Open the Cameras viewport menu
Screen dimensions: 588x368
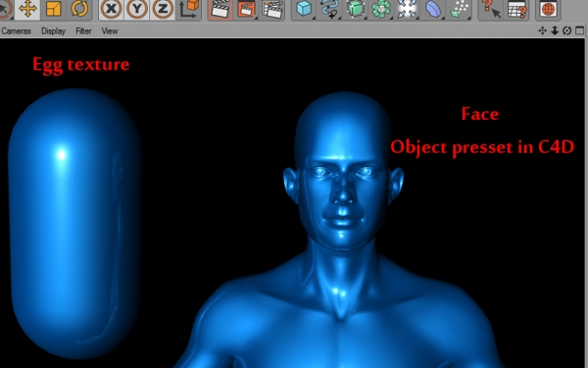(16, 31)
